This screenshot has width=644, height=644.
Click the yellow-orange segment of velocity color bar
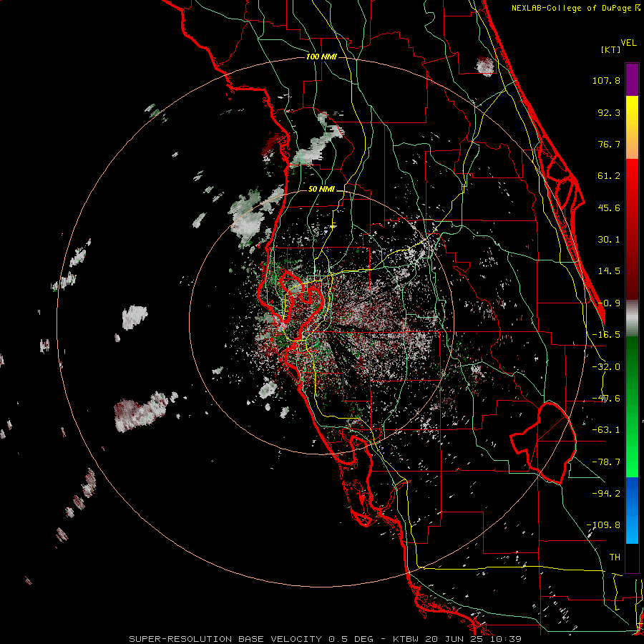pyautogui.click(x=632, y=127)
